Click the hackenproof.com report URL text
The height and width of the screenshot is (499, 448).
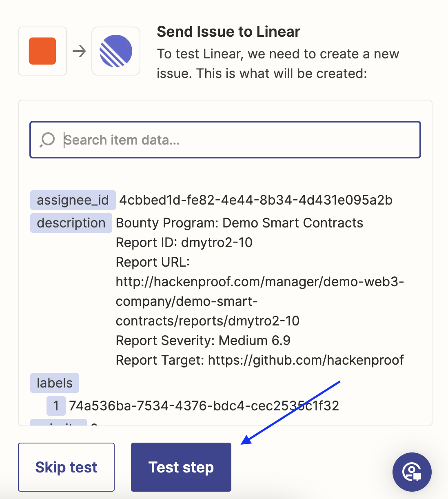point(259,301)
